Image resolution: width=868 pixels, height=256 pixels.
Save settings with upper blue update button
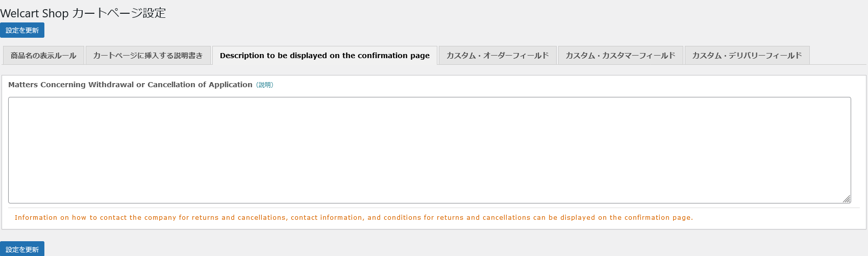[x=22, y=30]
